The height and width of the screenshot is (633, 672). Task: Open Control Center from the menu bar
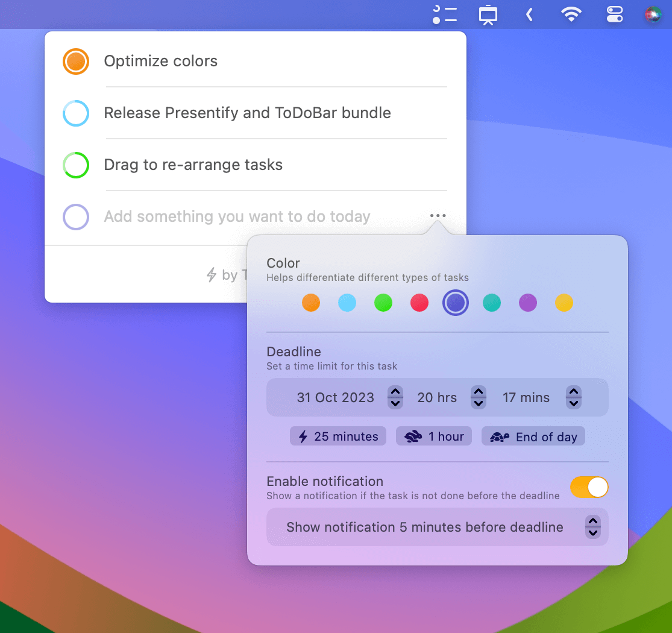[x=614, y=14]
